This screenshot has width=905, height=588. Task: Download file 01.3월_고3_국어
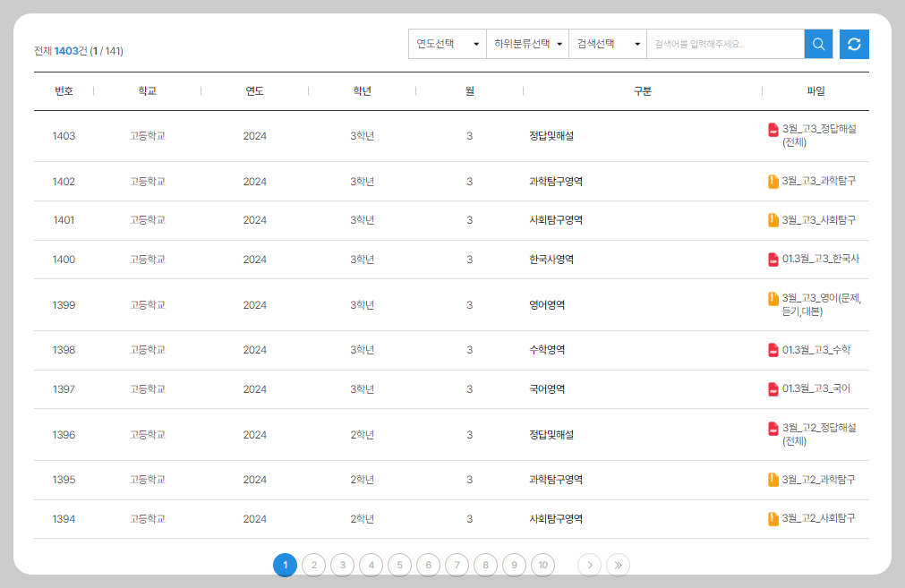pos(816,389)
